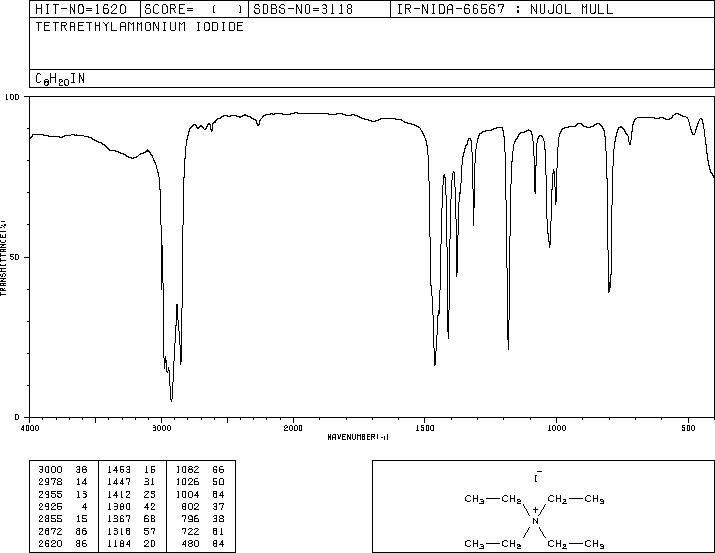Screen dimensions: 715x553
Task: Click the 2000 tick label on the wavenumber axis
Action: (x=293, y=428)
